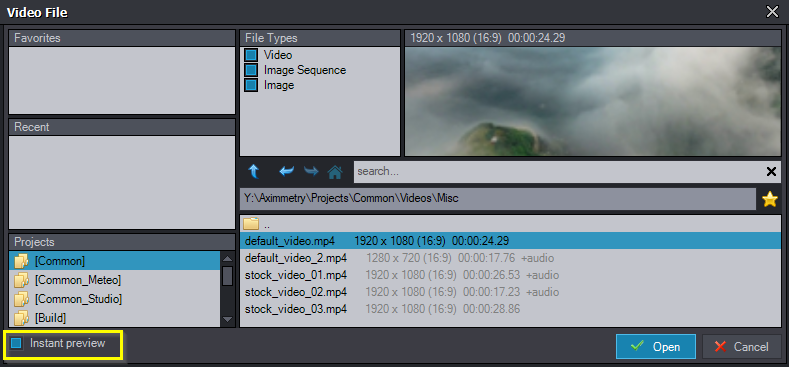Add current path to favorites star
This screenshot has height=367, width=789.
(770, 199)
